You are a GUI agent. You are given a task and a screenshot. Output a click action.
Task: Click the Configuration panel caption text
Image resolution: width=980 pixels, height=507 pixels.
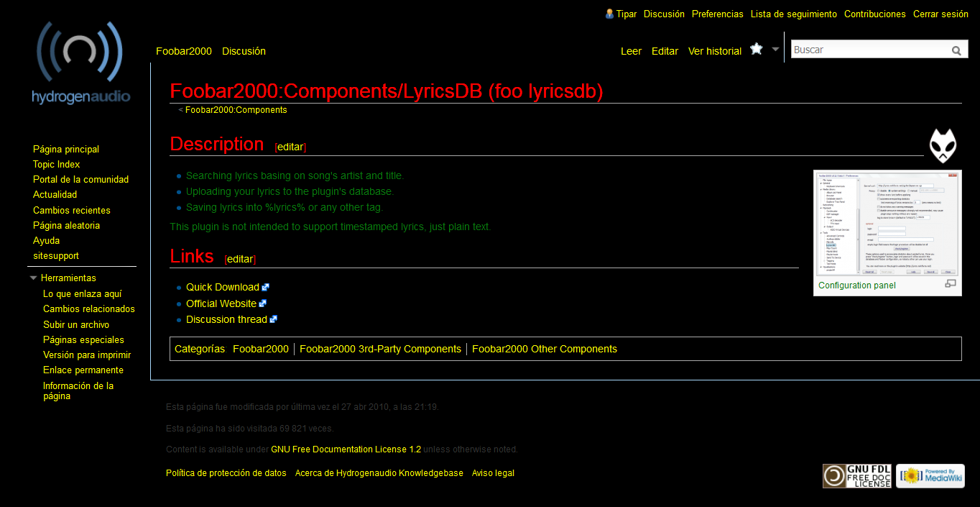click(x=857, y=286)
